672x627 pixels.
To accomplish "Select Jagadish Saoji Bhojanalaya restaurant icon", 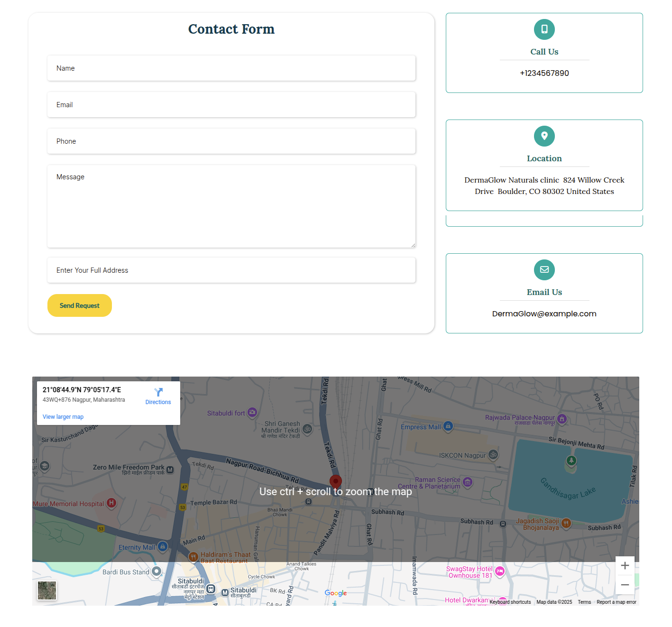I will (566, 523).
